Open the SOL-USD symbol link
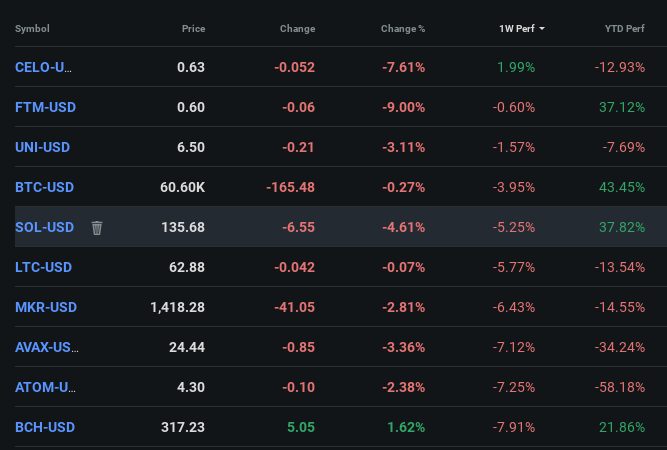The width and height of the screenshot is (667, 450). pos(45,227)
